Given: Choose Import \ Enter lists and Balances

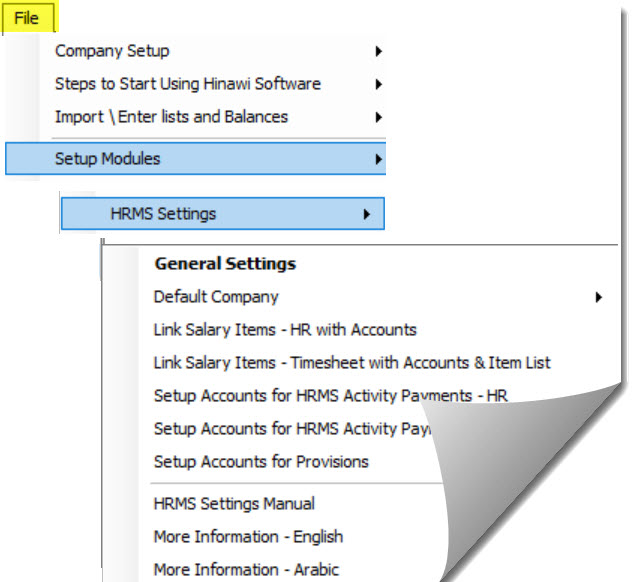Looking at the screenshot, I should (171, 117).
